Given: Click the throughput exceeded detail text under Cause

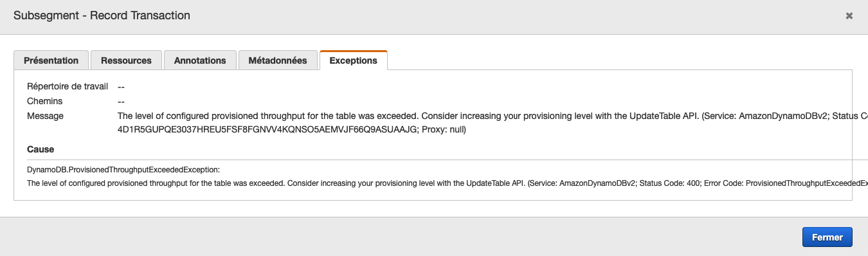Looking at the screenshot, I should pos(448,183).
